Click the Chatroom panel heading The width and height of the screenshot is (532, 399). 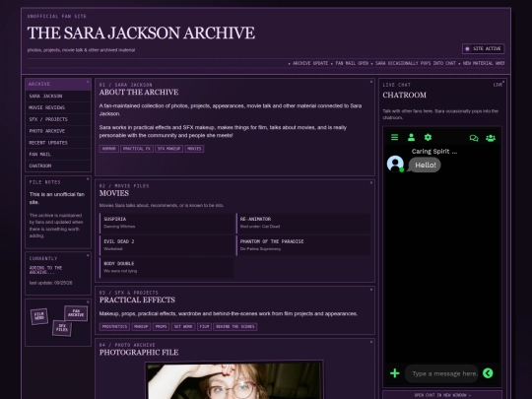(x=405, y=95)
